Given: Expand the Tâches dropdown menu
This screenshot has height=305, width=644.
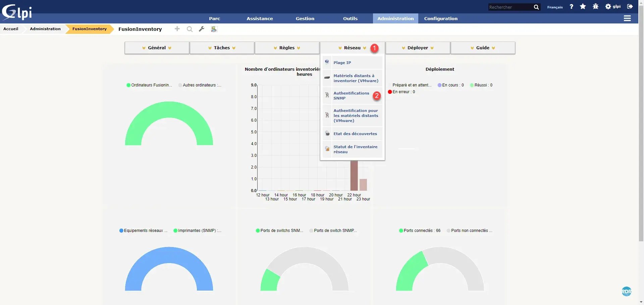Looking at the screenshot, I should click(x=222, y=48).
